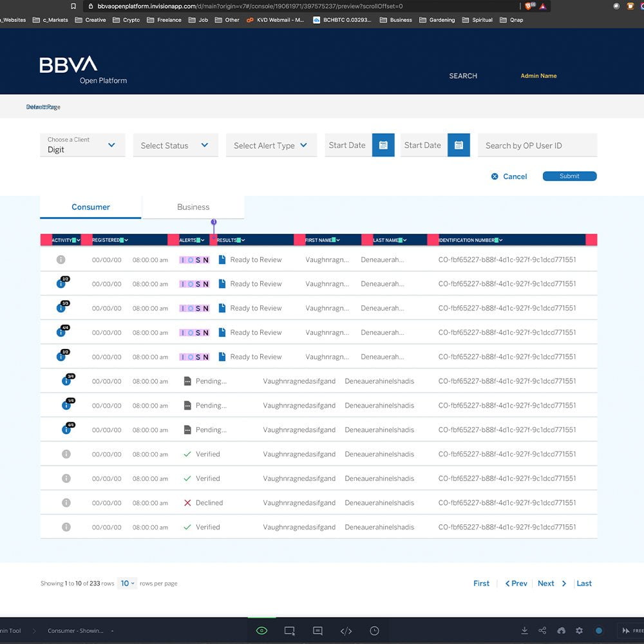644x644 pixels.
Task: Go to Next page of results
Action: 552,583
